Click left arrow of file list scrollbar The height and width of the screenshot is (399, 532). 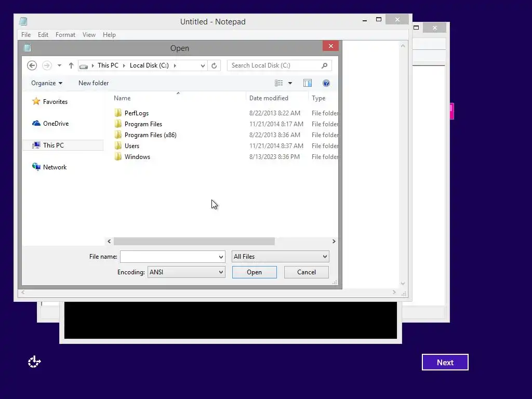click(109, 241)
